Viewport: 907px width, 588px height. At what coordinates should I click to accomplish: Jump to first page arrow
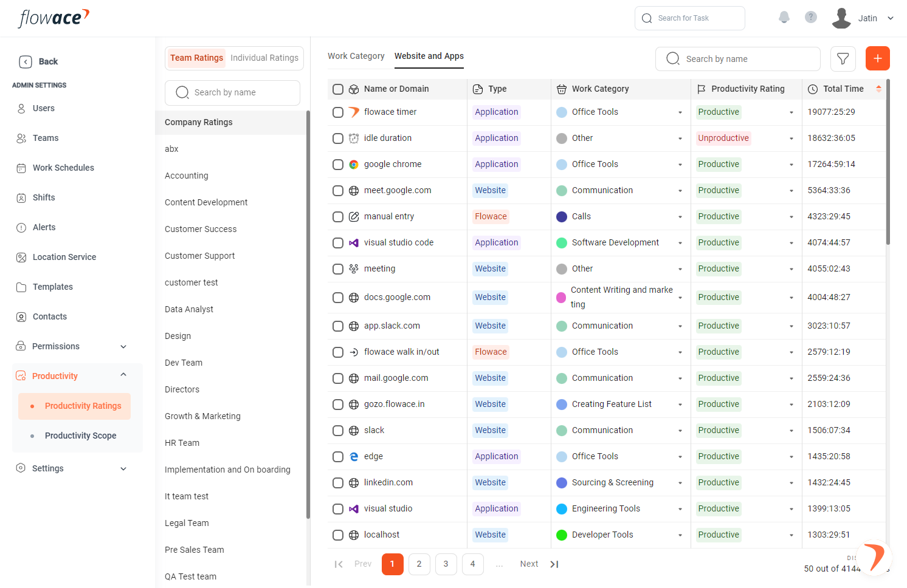[339, 564]
